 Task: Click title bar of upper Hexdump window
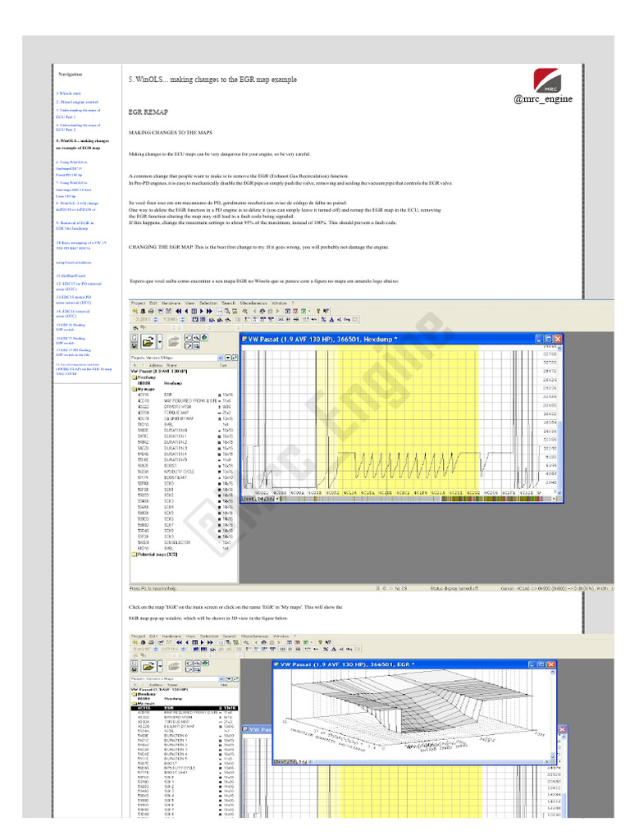pos(402,339)
